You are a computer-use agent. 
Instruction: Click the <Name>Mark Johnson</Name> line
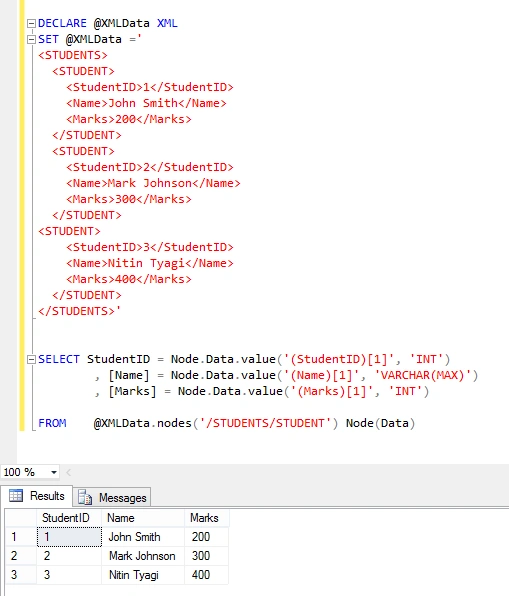pyautogui.click(x=153, y=183)
